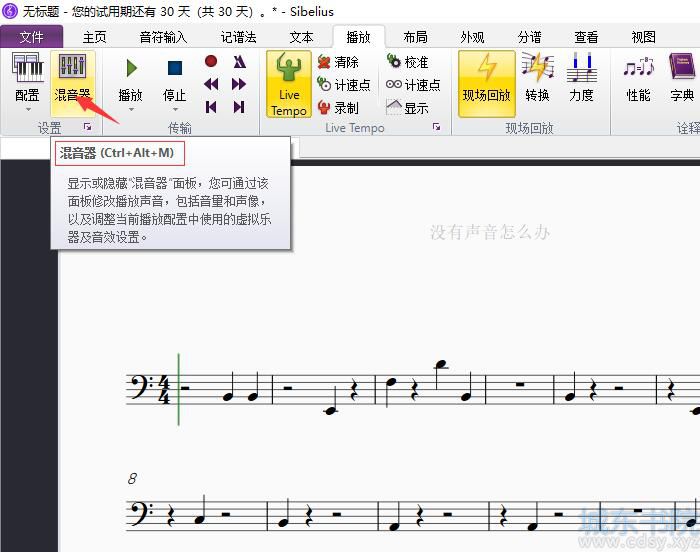Fast-forward with the double-right arrow icon
Viewport: 700px width, 552px height.
(x=239, y=84)
